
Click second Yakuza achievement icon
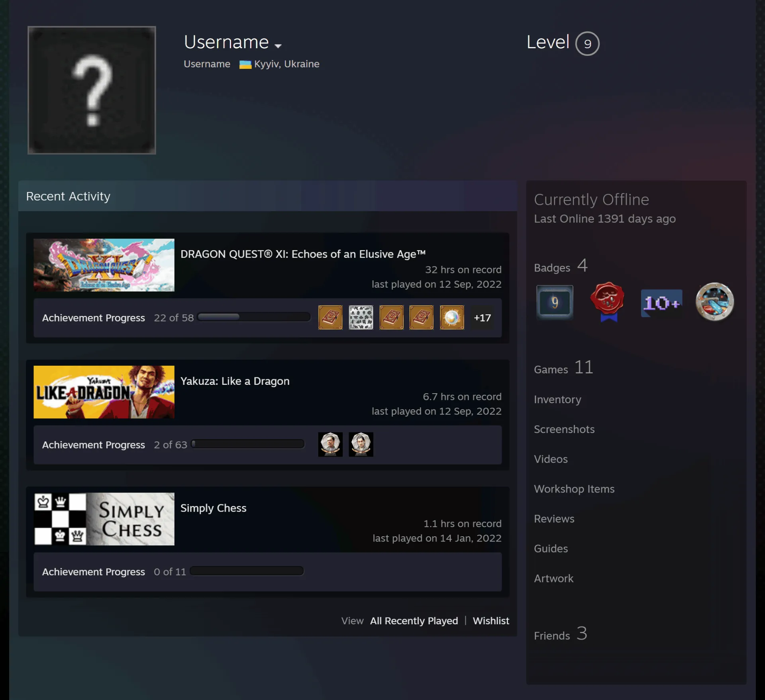361,444
